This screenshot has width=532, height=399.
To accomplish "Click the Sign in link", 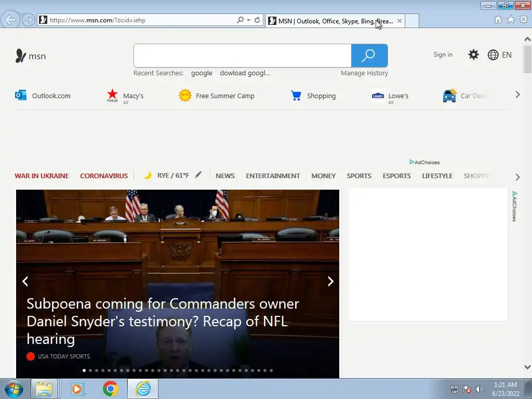I will tap(443, 55).
